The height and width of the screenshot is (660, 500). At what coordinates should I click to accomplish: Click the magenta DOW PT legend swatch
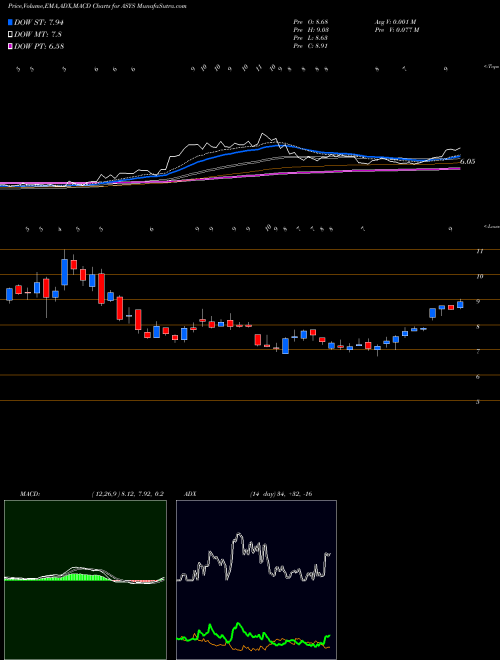tap(10, 46)
